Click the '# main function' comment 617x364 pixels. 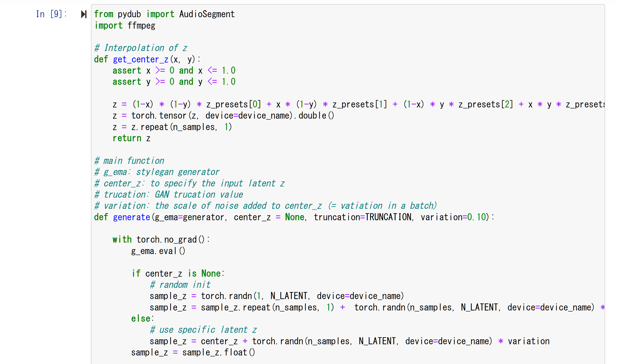pos(129,161)
